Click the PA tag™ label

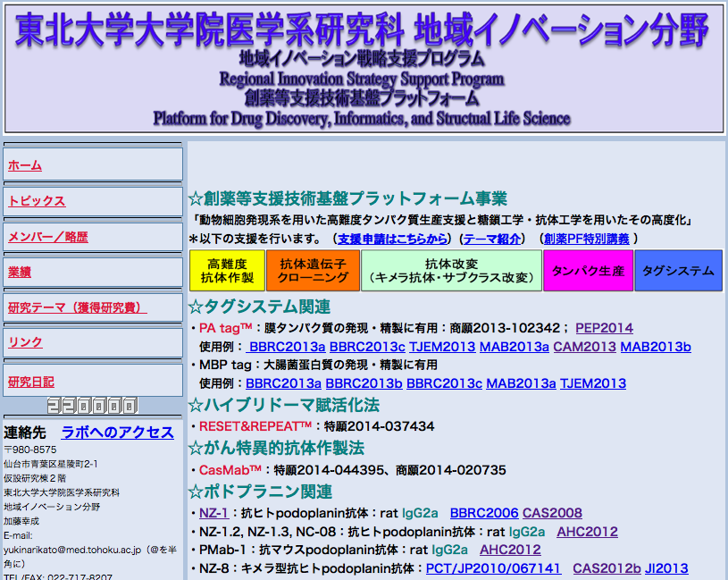point(226,328)
